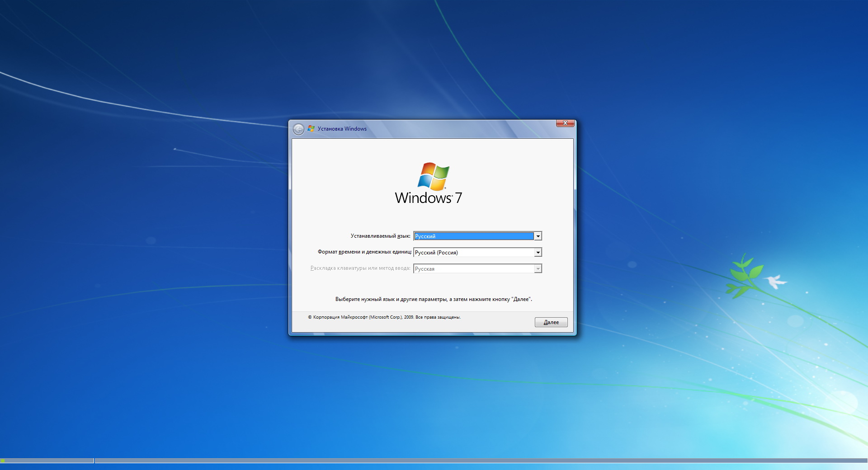Viewport: 868px width, 470px height.
Task: Select the highlighted Русский language field
Action: [x=473, y=236]
